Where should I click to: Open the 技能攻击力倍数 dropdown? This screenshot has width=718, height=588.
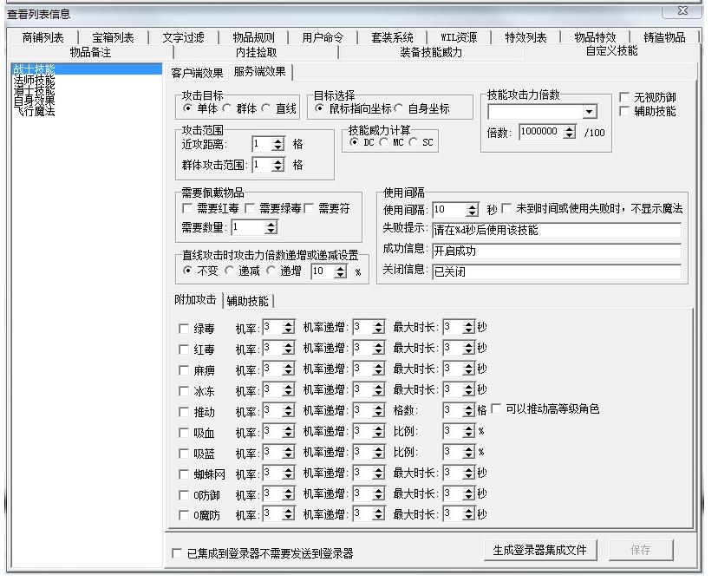[x=590, y=111]
